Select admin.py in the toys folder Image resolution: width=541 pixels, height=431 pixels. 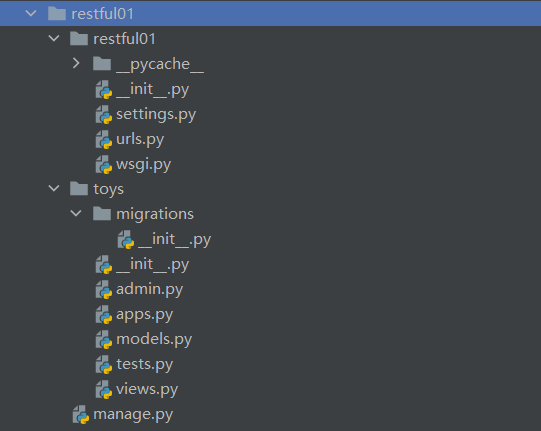point(149,290)
